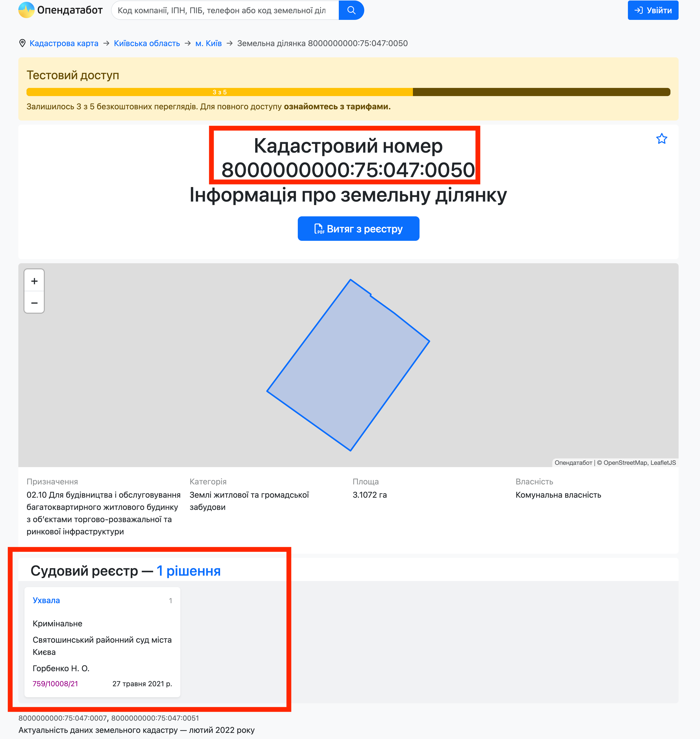Open Київська область breadcrumb link
700x739 pixels.
(x=147, y=43)
